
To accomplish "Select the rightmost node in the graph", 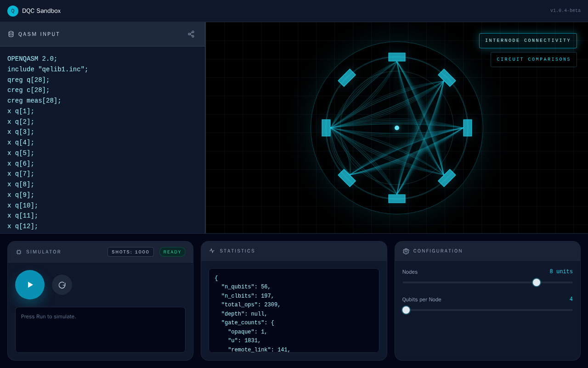I will pos(468,128).
